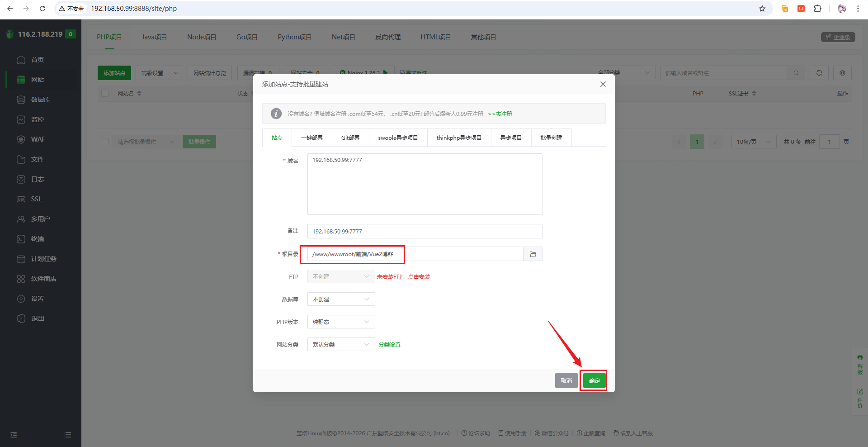
Task: Open 软件商店 in the sidebar
Action: coord(43,279)
